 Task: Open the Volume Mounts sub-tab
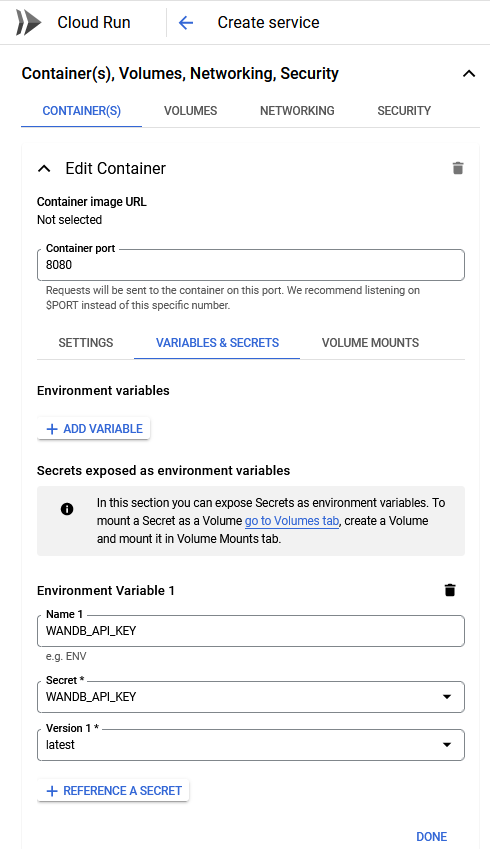pos(370,343)
